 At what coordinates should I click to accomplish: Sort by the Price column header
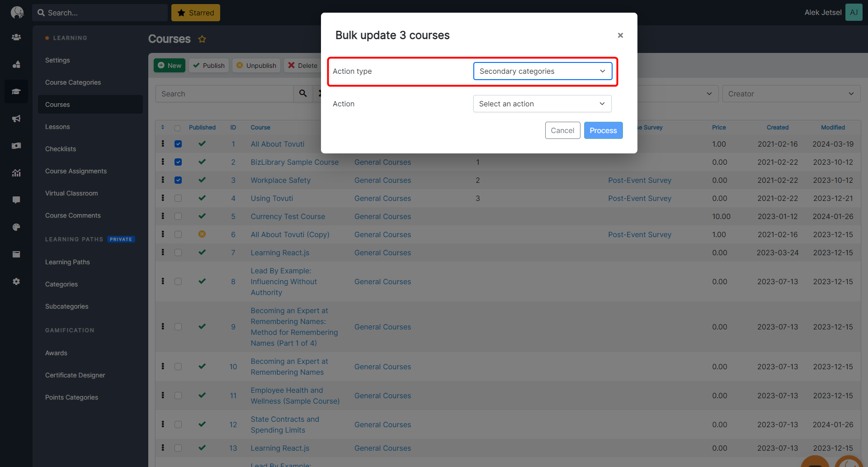[x=719, y=127]
